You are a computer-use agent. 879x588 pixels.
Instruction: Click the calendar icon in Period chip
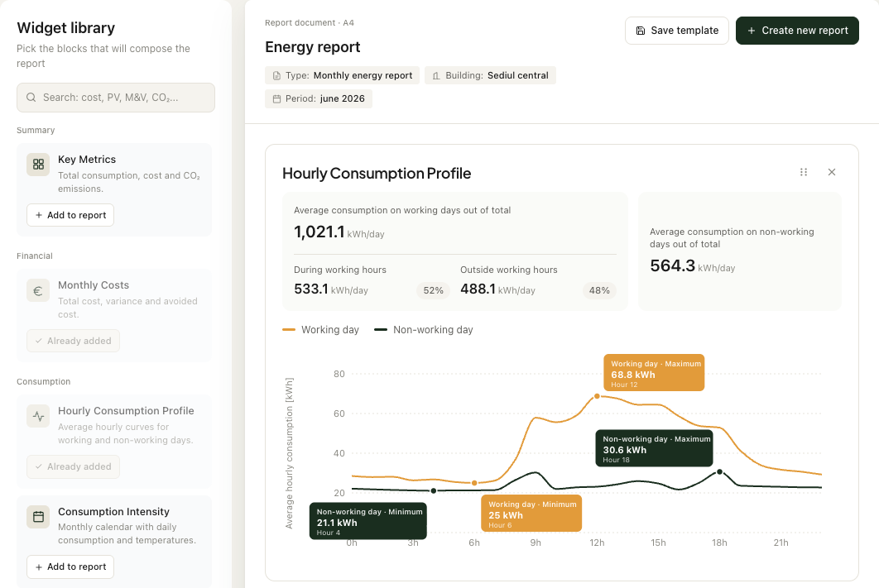(x=276, y=98)
